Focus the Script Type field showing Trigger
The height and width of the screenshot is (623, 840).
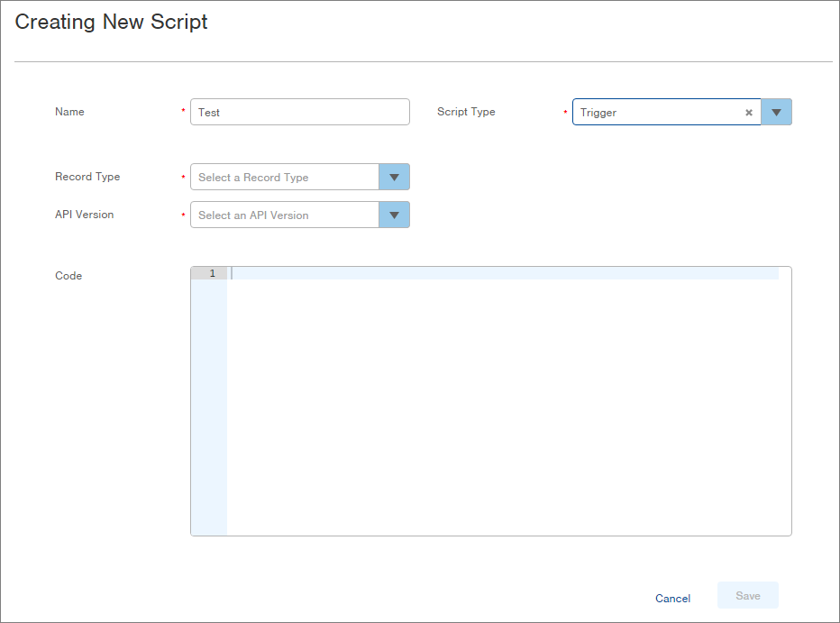click(658, 113)
